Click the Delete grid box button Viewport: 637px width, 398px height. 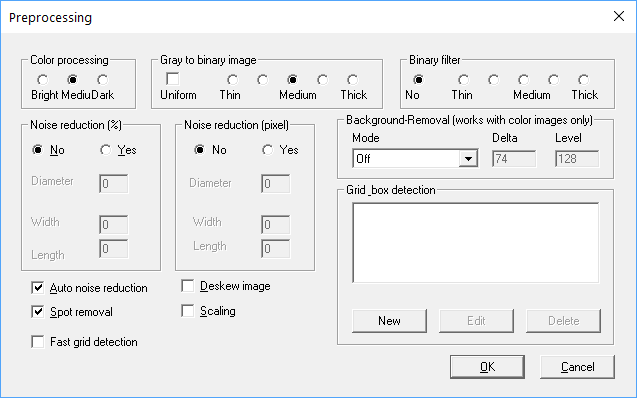click(x=563, y=321)
